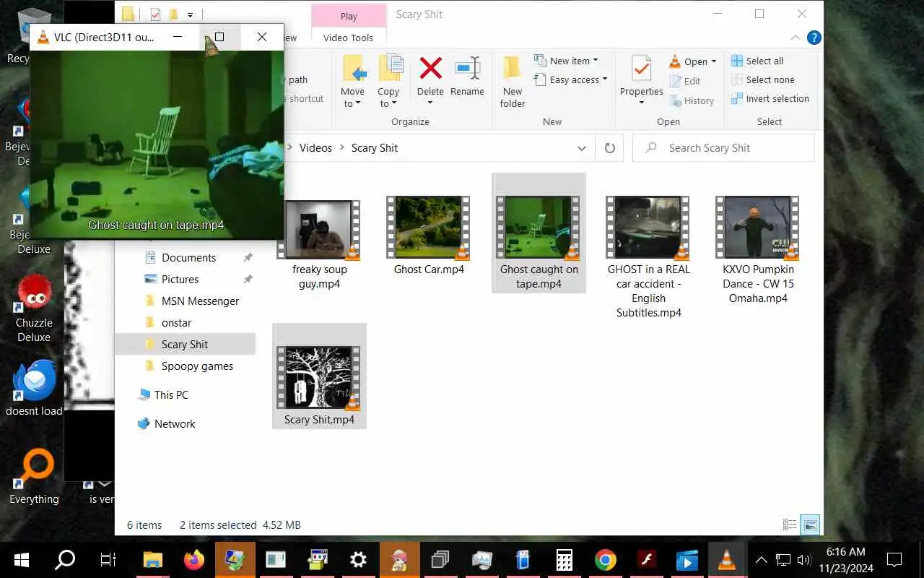Click Videos in address breadcrumb
This screenshot has width=924, height=578.
(x=315, y=148)
